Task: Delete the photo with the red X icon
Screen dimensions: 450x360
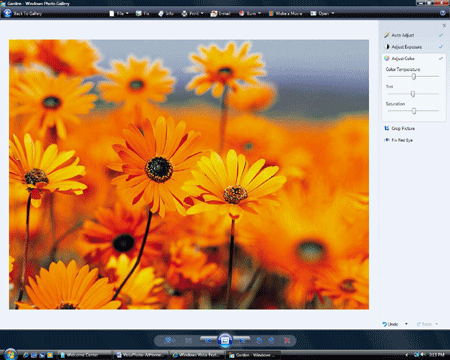Action: 287,340
